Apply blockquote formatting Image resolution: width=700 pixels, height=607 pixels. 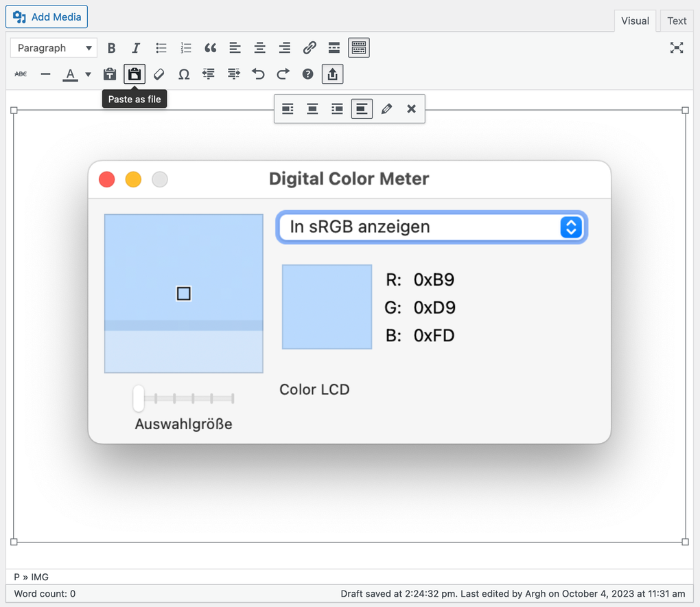click(210, 48)
